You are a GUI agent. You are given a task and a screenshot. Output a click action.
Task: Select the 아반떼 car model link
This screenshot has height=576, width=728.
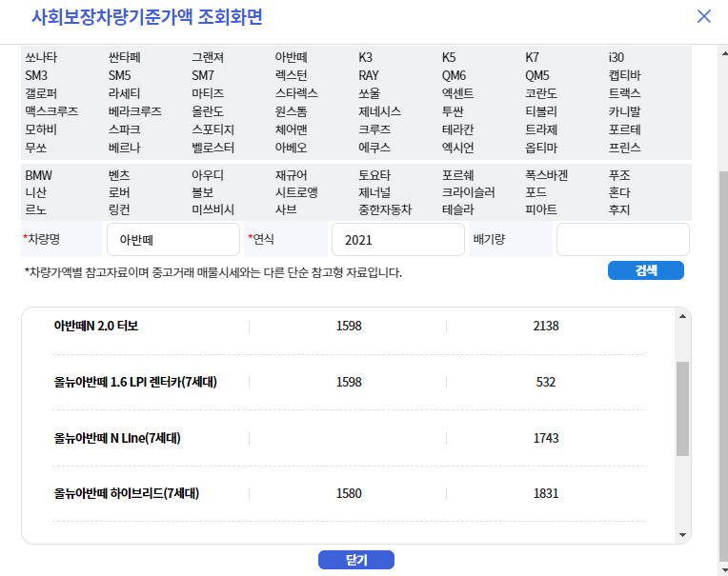[292, 57]
